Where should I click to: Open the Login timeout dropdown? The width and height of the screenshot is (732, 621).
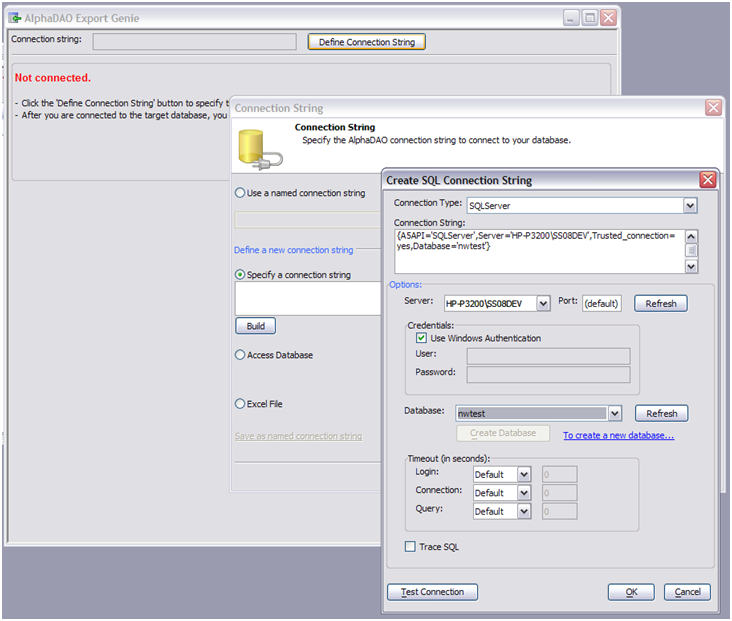tap(524, 474)
